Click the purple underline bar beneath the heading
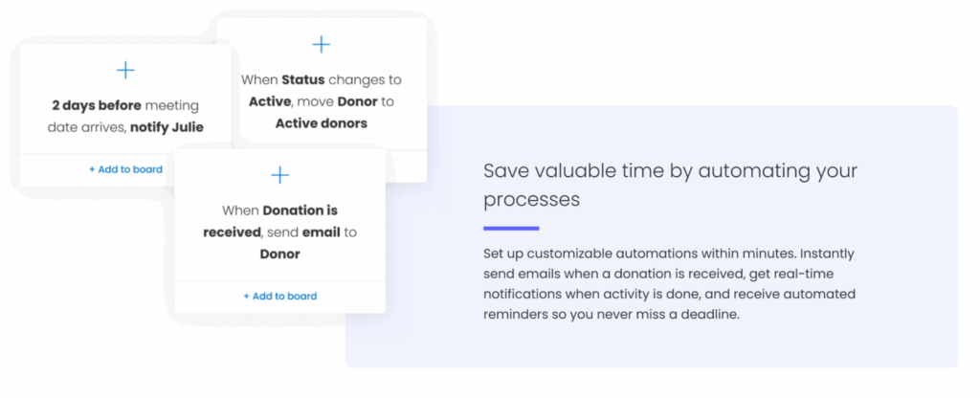Image resolution: width=980 pixels, height=398 pixels. pyautogui.click(x=511, y=229)
